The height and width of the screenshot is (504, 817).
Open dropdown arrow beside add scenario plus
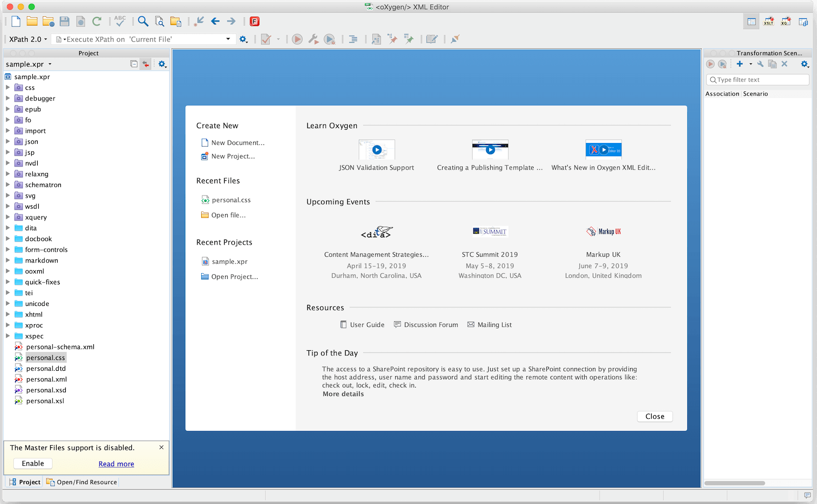click(751, 64)
